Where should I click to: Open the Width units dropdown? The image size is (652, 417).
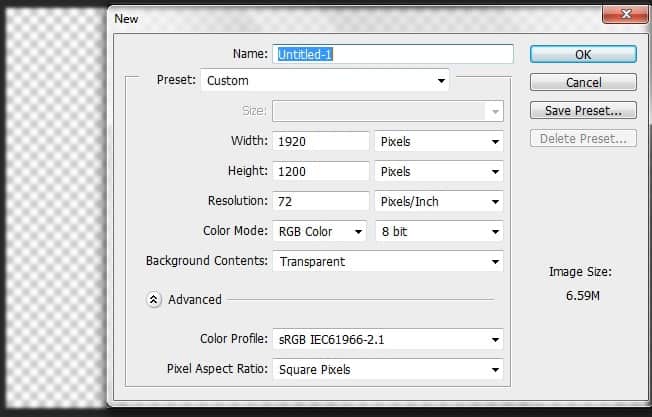tap(439, 141)
